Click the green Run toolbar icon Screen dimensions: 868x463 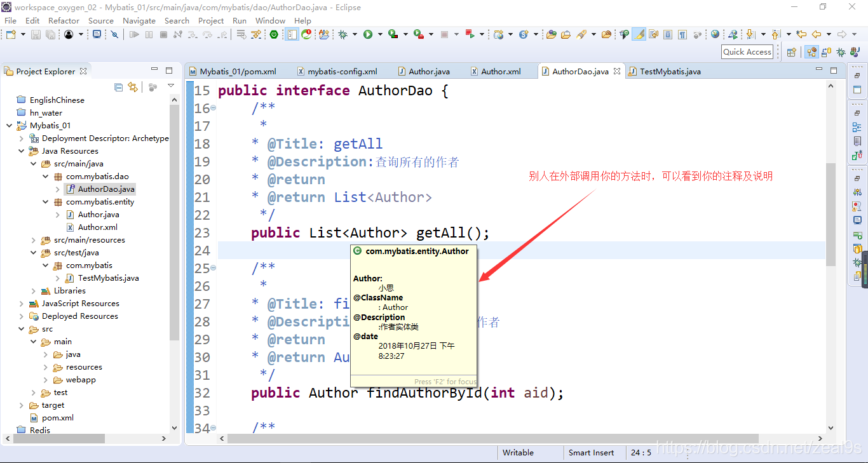[x=368, y=34]
